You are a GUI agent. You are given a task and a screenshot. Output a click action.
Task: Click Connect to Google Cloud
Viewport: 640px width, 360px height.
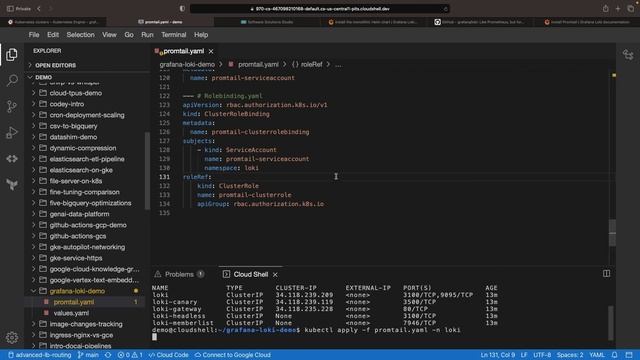[232, 355]
